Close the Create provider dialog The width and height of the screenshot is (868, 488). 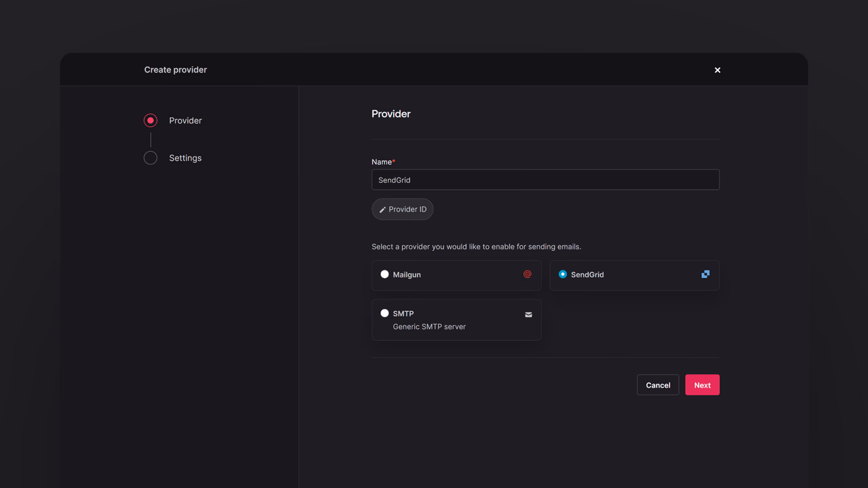[717, 70]
